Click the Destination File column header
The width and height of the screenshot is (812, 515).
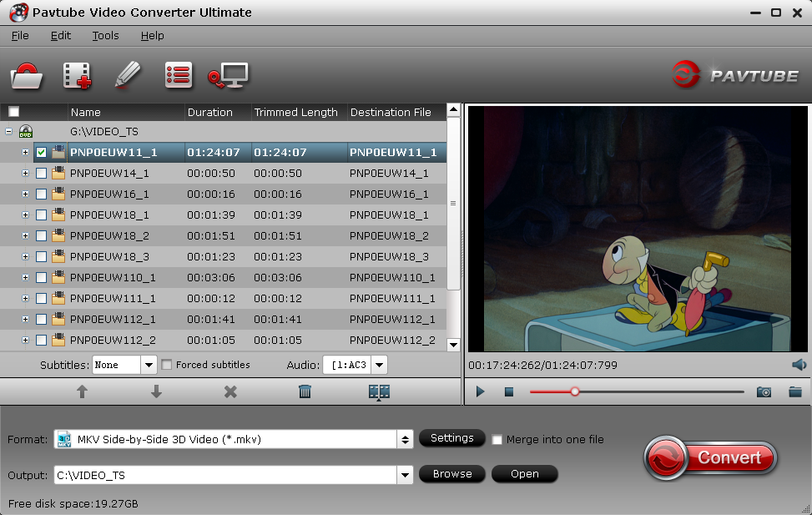point(396,112)
